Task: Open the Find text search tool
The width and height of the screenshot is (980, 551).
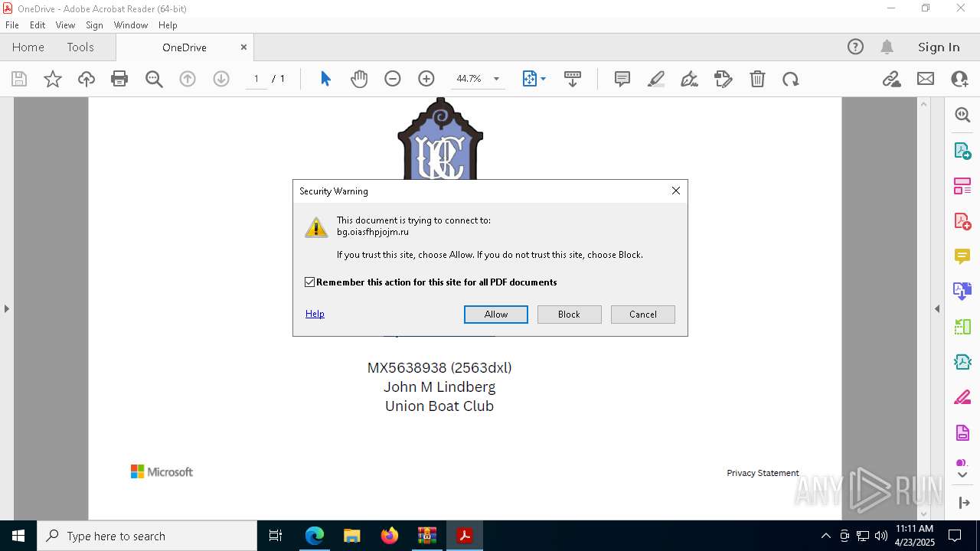Action: click(x=154, y=79)
